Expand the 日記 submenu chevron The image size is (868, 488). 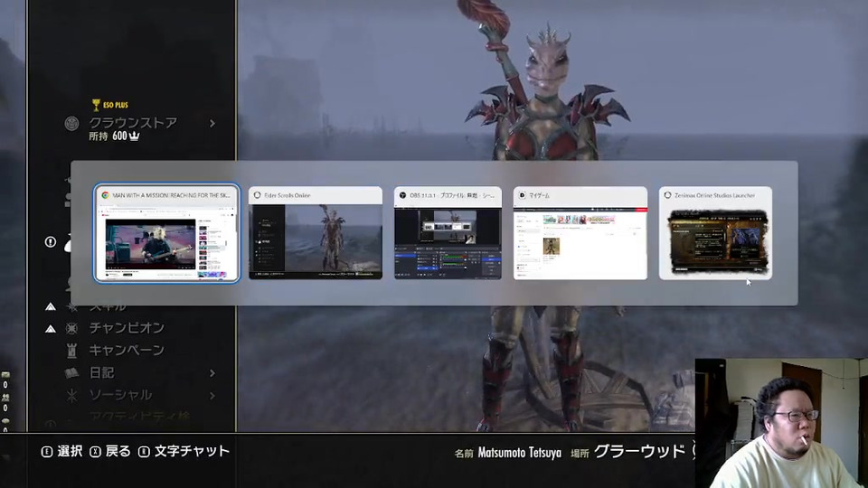[212, 373]
